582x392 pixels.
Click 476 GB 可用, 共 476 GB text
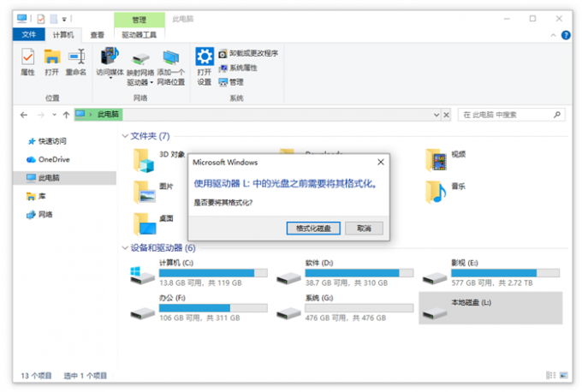coord(346,318)
